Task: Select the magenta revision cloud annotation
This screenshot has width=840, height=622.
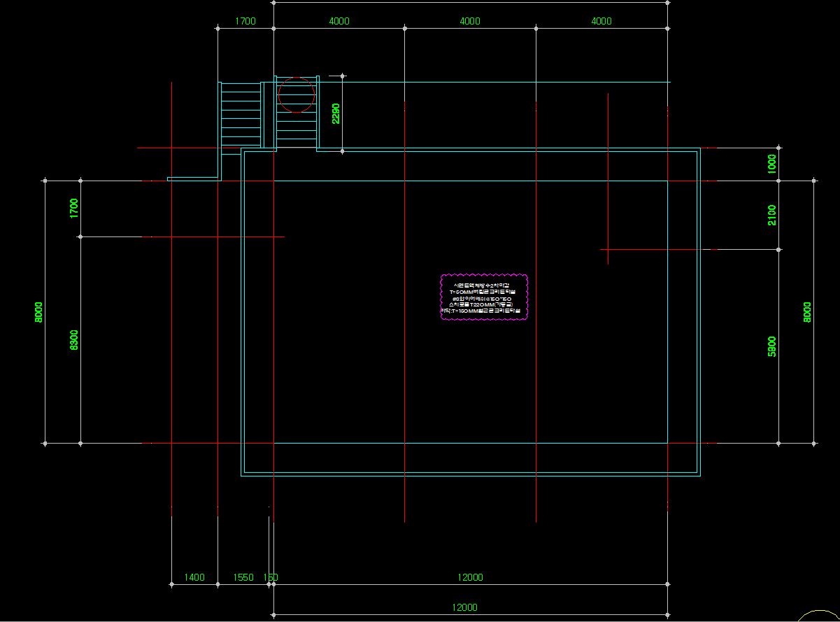Action: (x=484, y=297)
